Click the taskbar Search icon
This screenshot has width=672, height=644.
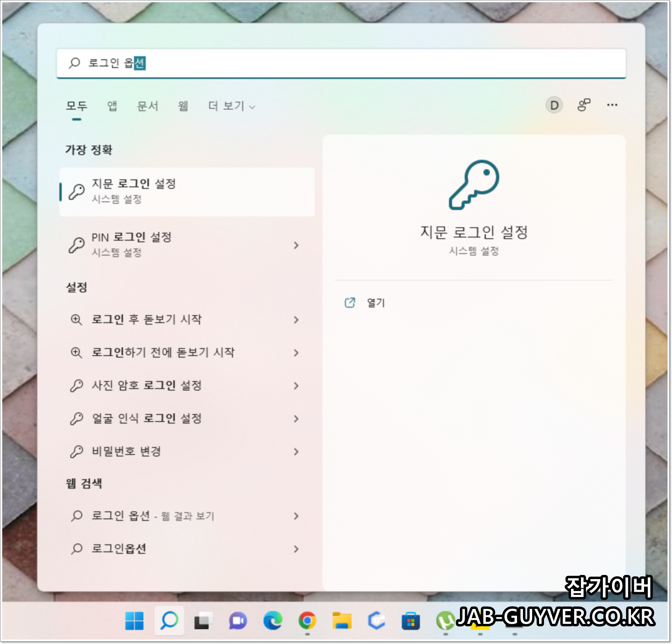[169, 621]
